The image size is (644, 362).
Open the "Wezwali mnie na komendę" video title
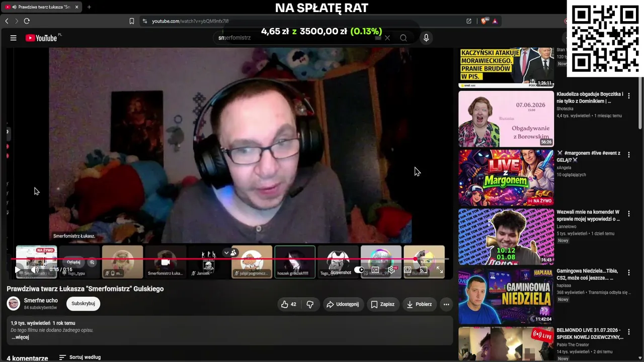588,215
